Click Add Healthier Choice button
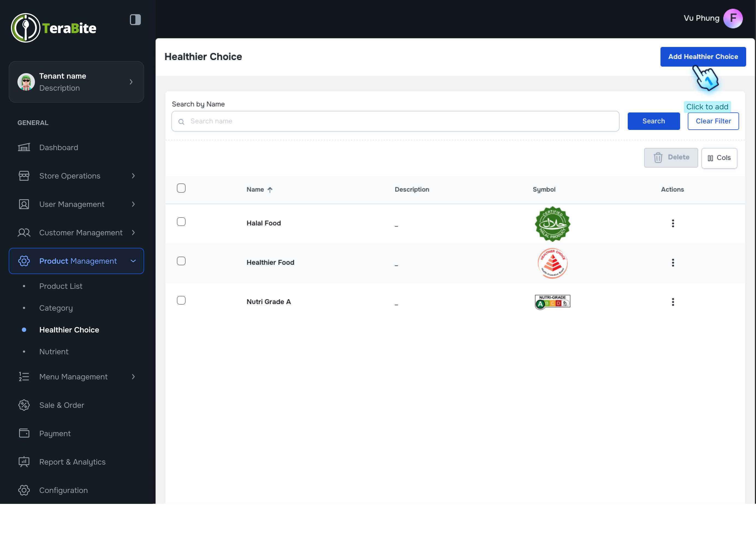756x559 pixels. pyautogui.click(x=703, y=57)
